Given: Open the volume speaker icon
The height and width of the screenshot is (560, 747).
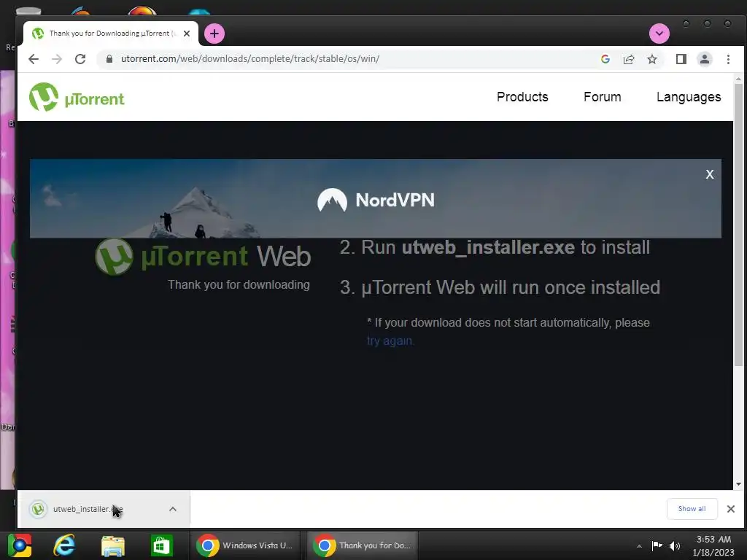Looking at the screenshot, I should [x=675, y=545].
